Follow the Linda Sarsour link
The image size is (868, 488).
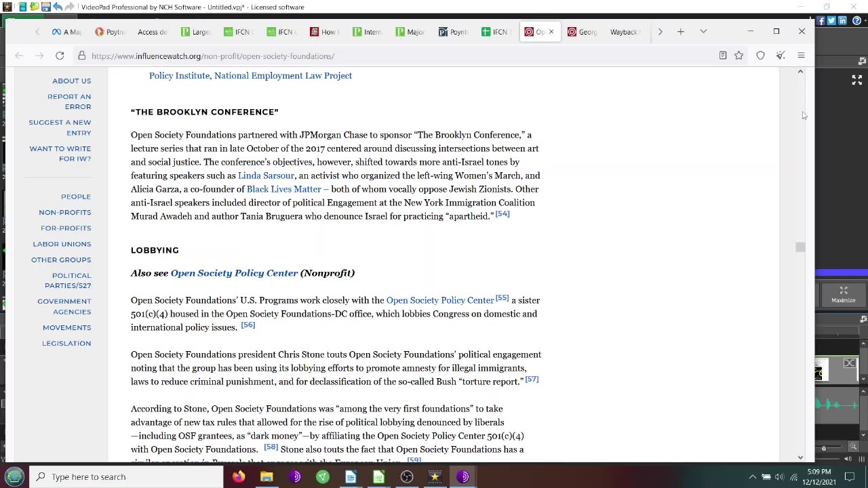point(266,176)
